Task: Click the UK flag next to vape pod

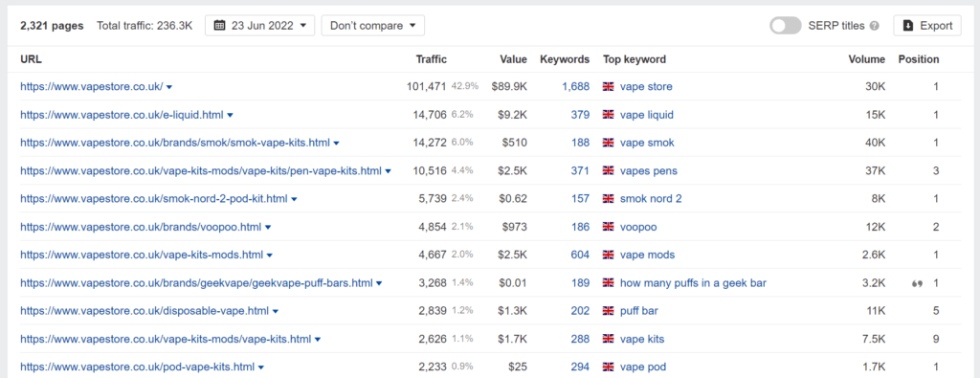Action: (x=608, y=367)
